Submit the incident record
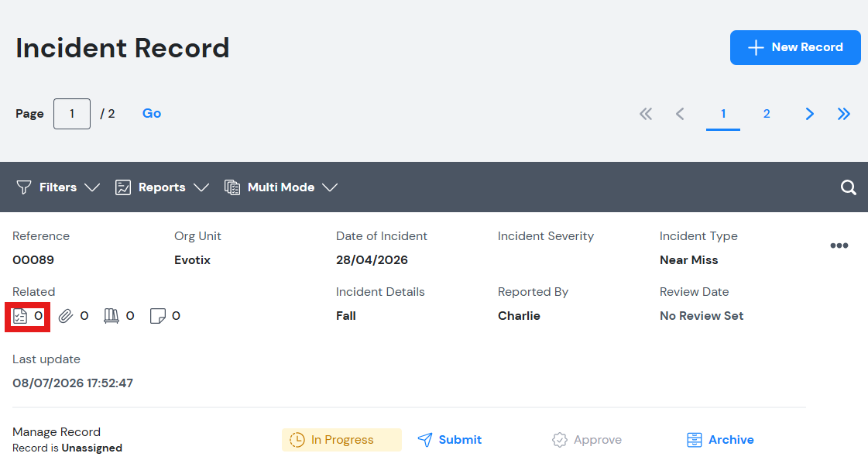This screenshot has height=467, width=868. point(450,440)
